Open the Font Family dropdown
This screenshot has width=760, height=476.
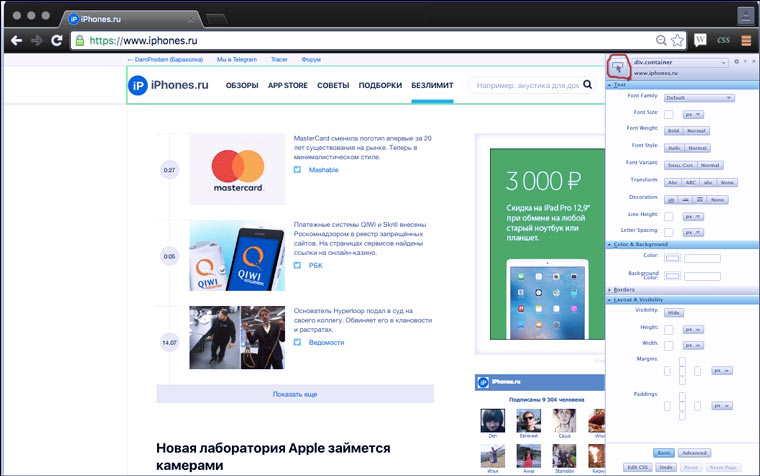click(x=699, y=98)
